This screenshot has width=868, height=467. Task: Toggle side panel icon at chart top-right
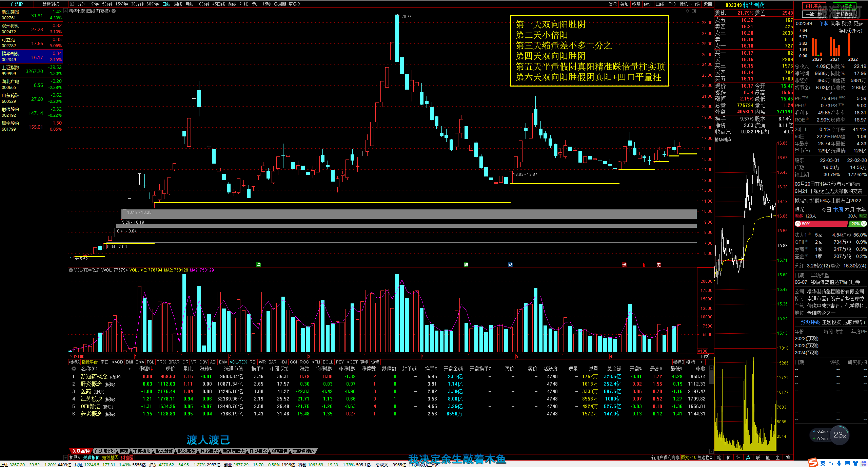(x=694, y=11)
